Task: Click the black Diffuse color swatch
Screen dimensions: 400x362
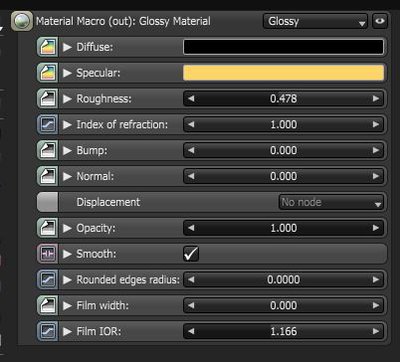Action: (283, 47)
